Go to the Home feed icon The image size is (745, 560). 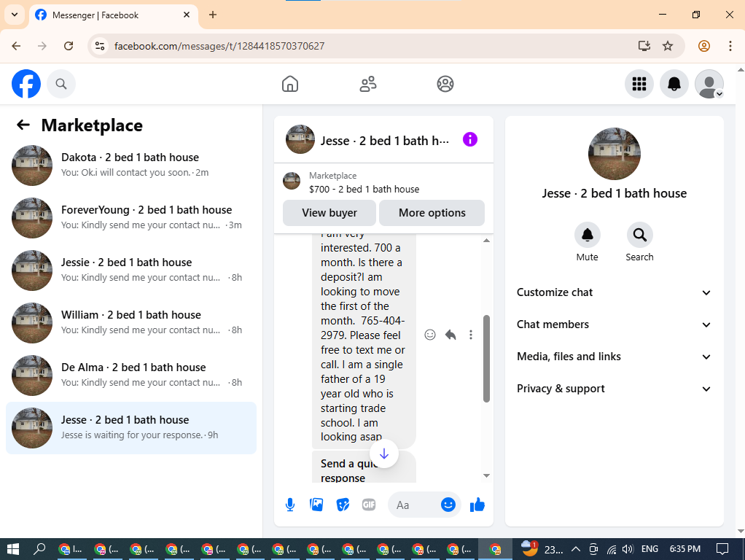[x=290, y=84]
